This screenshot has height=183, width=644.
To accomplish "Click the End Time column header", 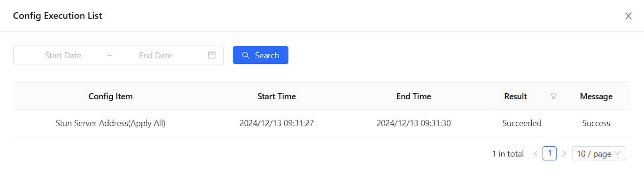I will 414,96.
